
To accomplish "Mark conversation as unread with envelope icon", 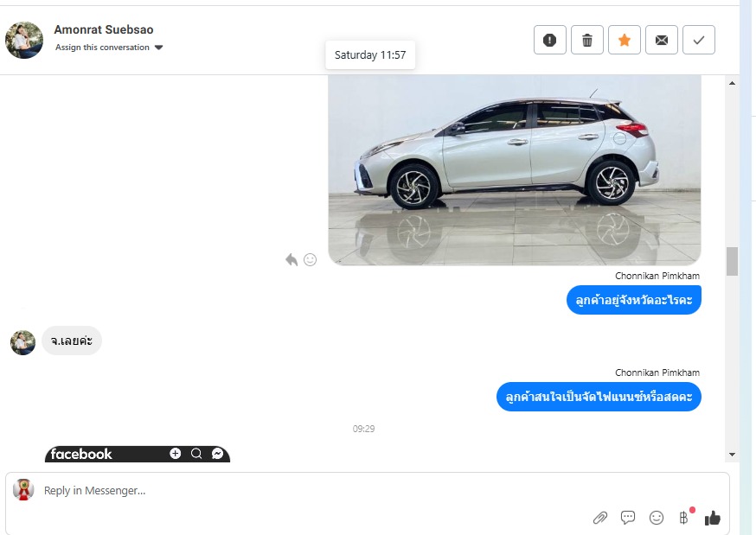I will (662, 40).
